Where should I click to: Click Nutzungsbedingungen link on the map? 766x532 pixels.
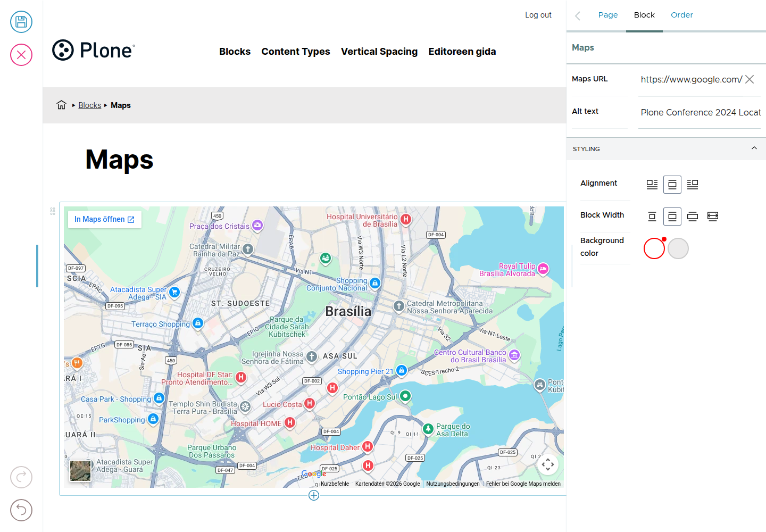point(453,484)
